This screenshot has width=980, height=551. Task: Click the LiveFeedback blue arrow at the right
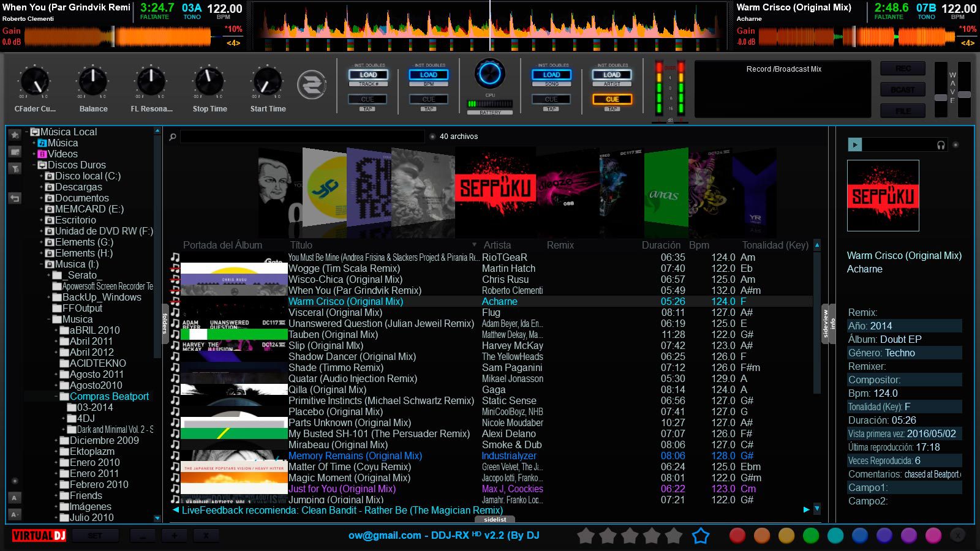806,509
